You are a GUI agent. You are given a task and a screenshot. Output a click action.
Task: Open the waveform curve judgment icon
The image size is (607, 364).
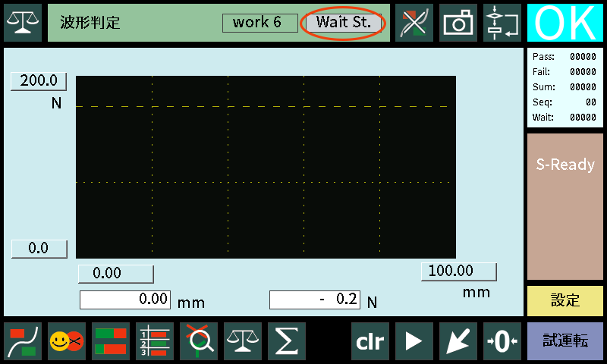click(23, 341)
